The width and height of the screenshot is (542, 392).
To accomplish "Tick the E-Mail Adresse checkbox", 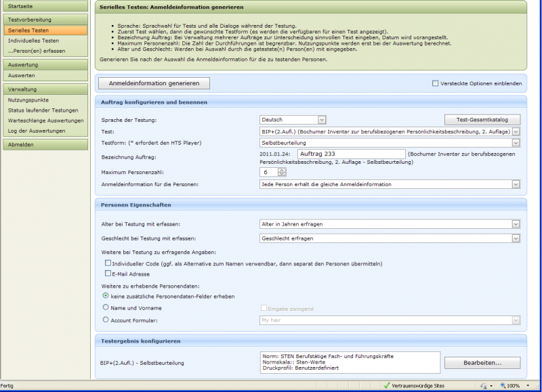I will (108, 274).
